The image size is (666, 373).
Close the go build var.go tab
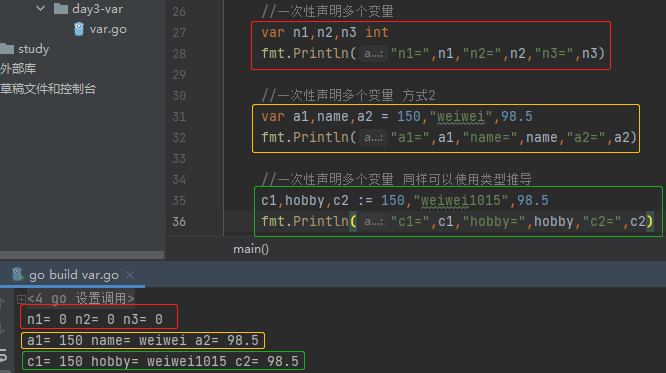click(x=130, y=275)
